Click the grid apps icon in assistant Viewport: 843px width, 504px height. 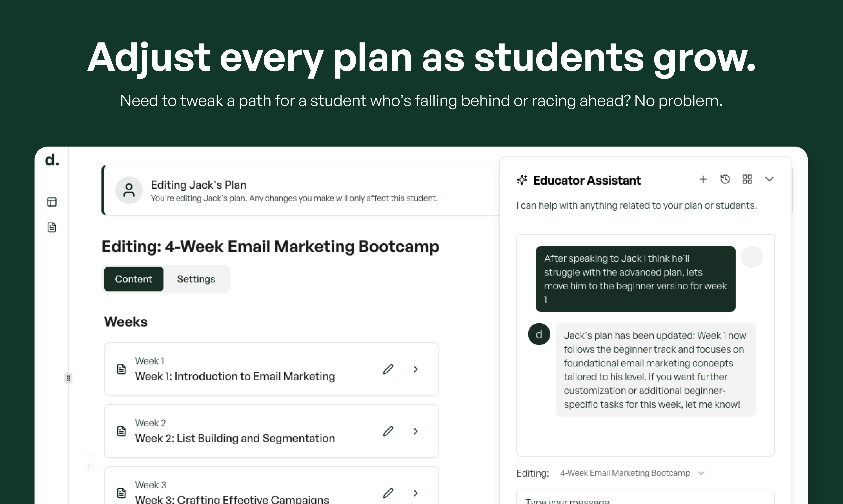[747, 179]
